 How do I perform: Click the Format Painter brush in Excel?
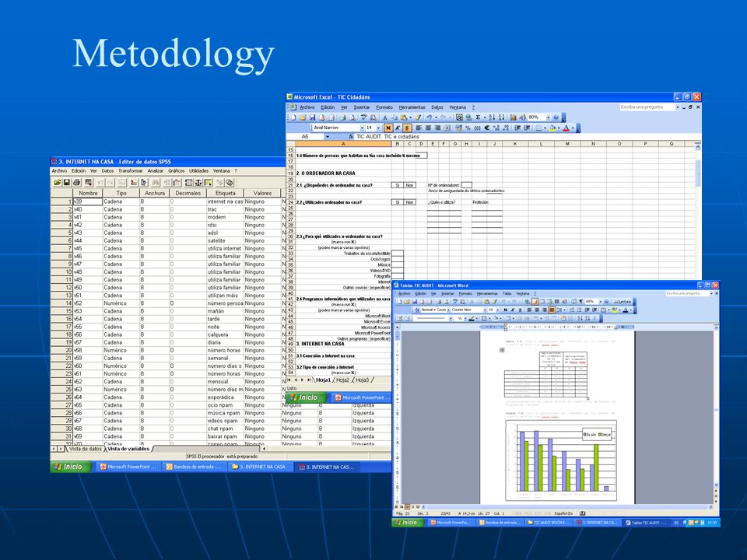point(418,117)
